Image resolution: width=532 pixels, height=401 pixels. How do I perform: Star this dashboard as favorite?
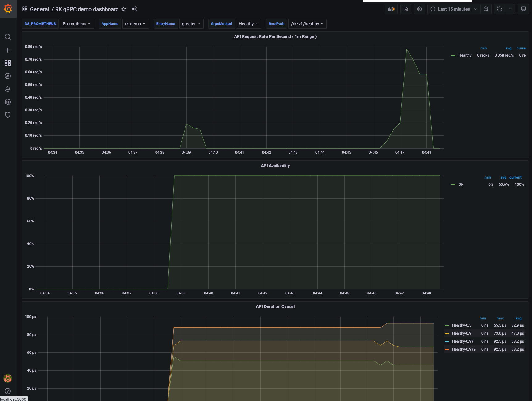tap(124, 9)
